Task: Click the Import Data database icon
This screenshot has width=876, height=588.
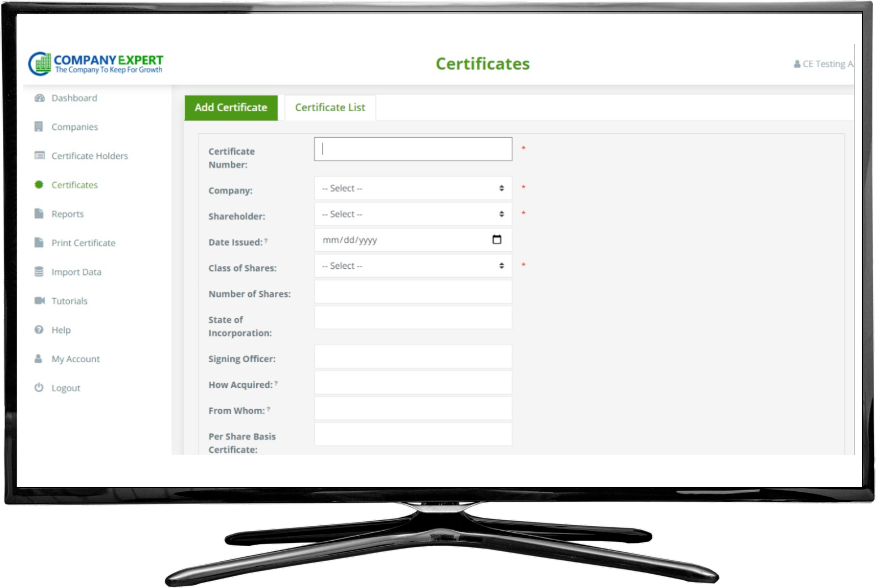Action: [39, 271]
